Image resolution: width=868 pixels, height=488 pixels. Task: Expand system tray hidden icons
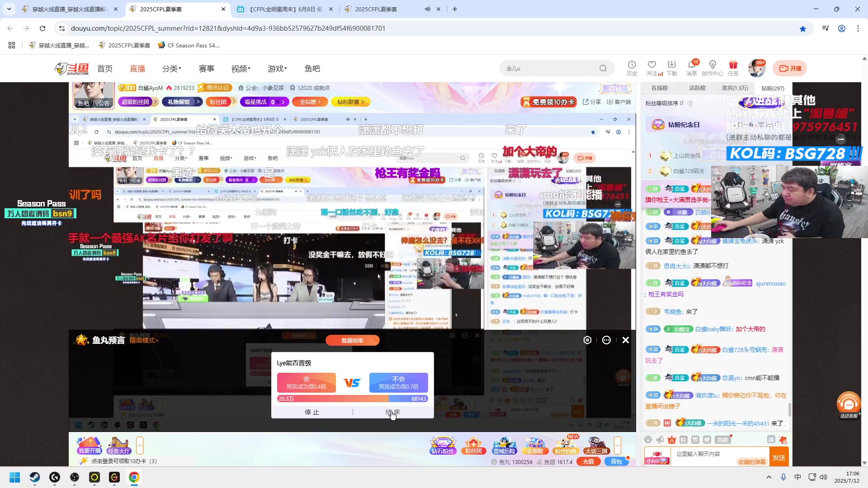[769, 477]
